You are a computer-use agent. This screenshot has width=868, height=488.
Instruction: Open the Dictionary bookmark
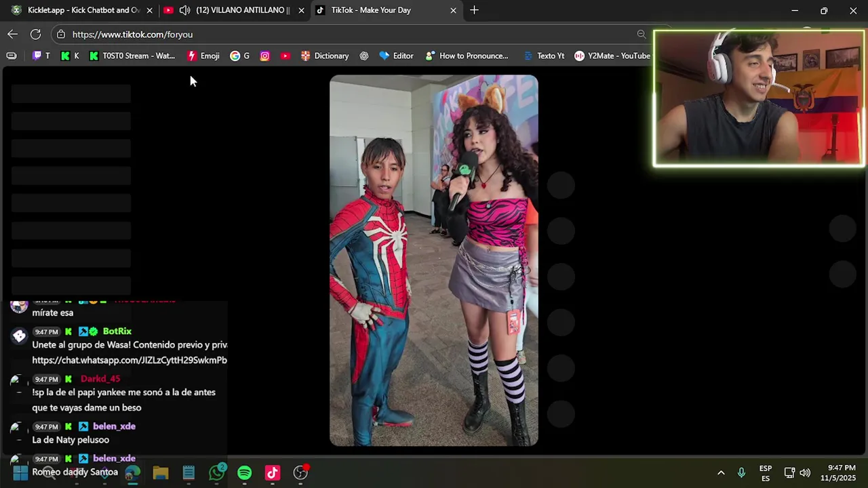tap(324, 56)
